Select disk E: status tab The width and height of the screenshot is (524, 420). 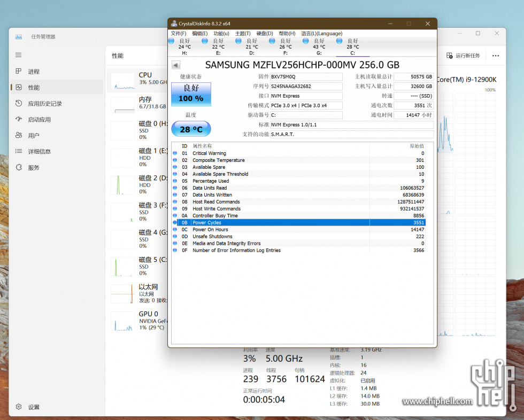(x=218, y=46)
